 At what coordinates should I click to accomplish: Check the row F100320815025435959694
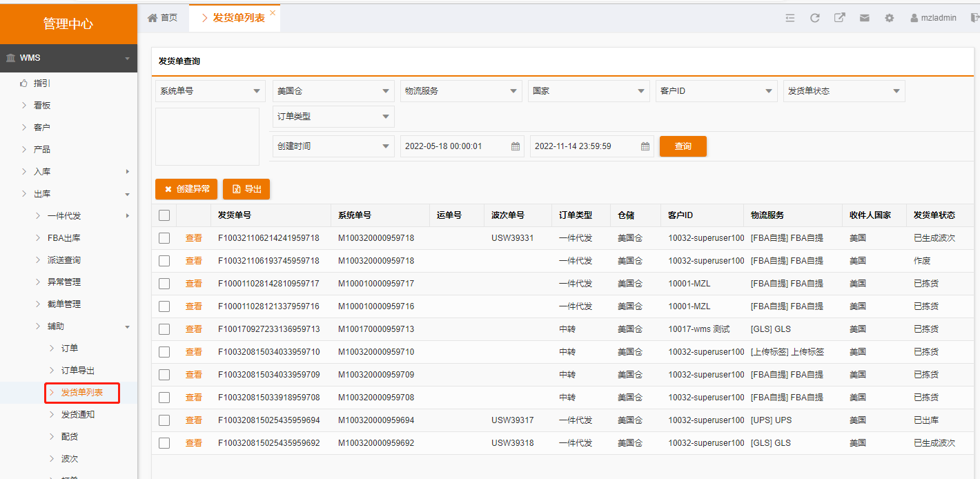coord(164,420)
